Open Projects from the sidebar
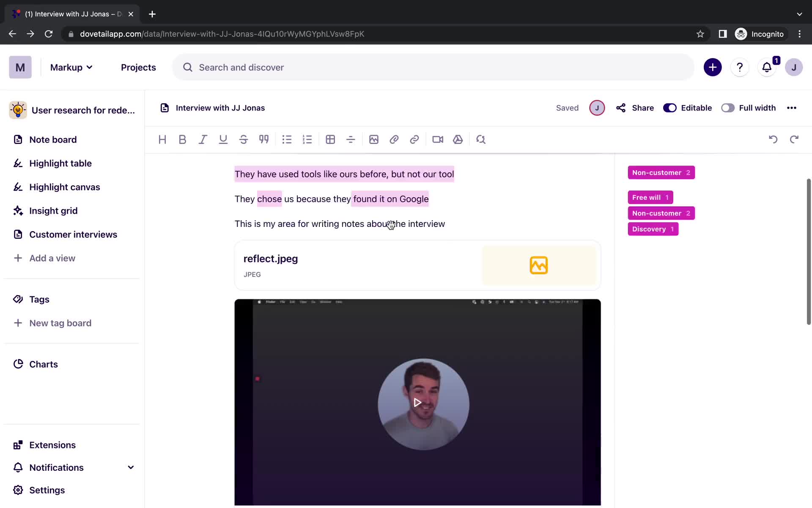The height and width of the screenshot is (508, 812). [x=139, y=67]
